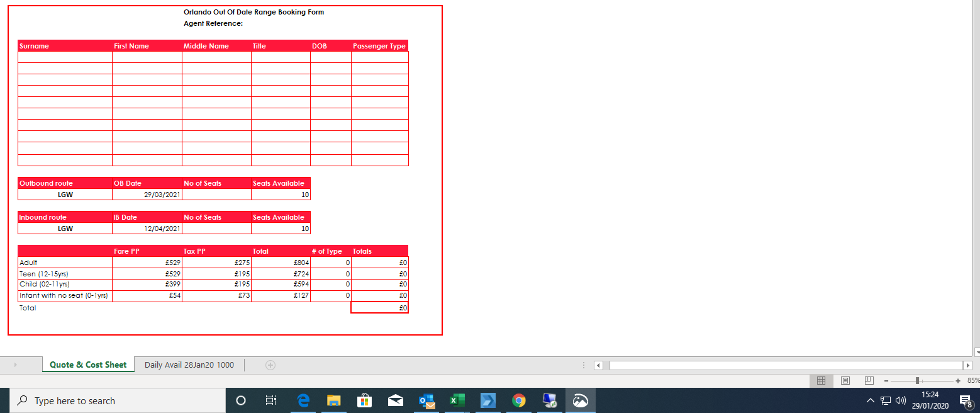The height and width of the screenshot is (413, 980).
Task: Click horizontal scrollbar left arrow
Action: [598, 365]
